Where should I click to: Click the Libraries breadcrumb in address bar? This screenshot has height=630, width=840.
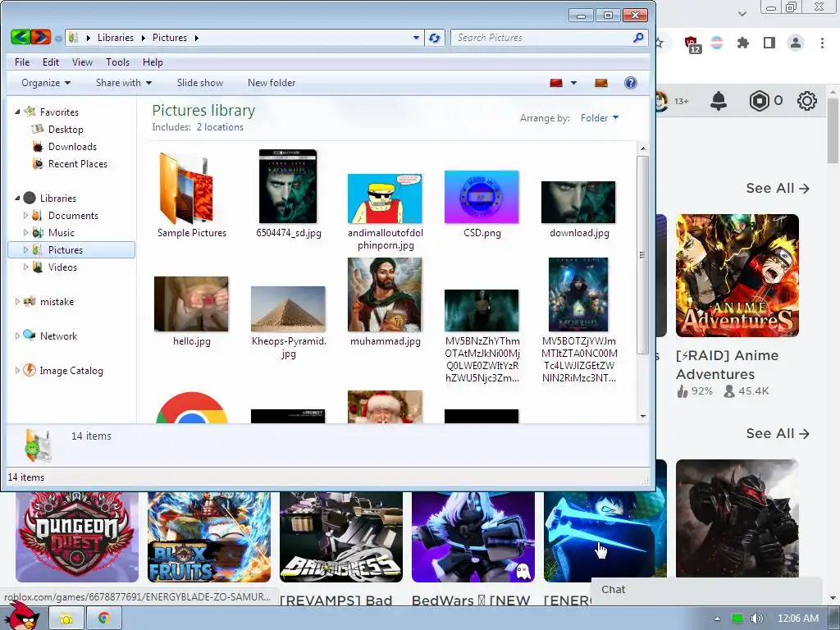point(115,38)
